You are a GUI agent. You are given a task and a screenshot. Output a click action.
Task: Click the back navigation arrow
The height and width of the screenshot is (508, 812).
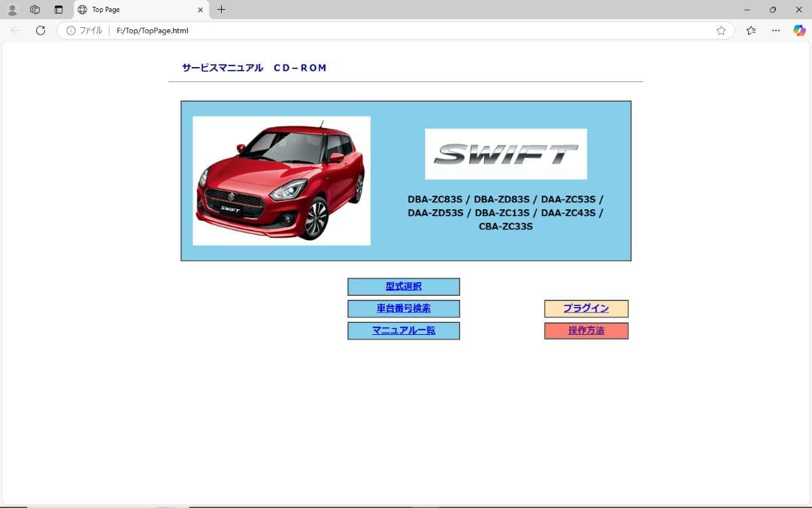click(14, 30)
